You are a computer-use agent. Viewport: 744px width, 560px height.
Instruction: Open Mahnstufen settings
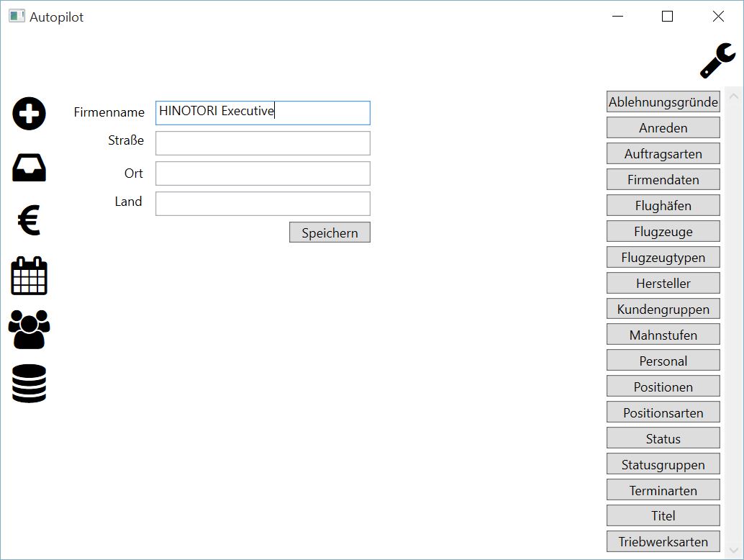click(663, 335)
